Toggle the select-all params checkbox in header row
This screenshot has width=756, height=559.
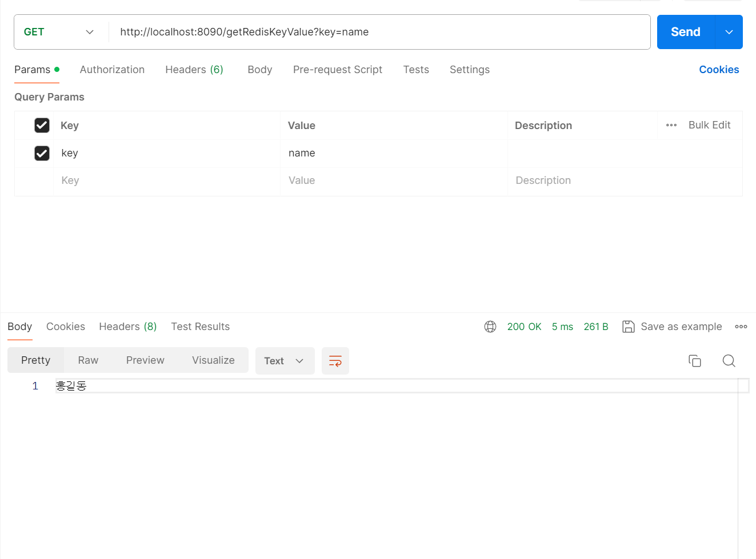(x=42, y=125)
